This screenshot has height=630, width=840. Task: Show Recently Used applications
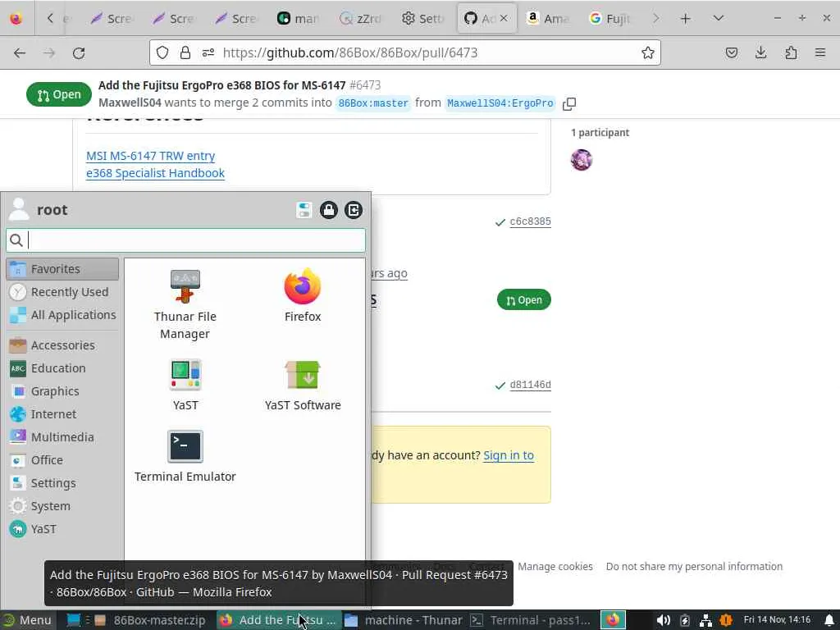pos(62,292)
